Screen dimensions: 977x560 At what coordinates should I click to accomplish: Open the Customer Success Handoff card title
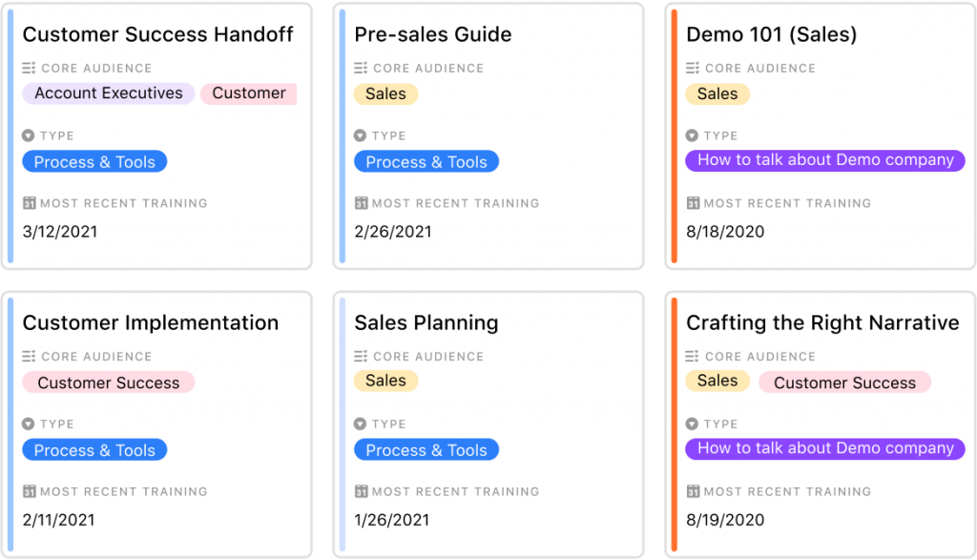point(158,35)
